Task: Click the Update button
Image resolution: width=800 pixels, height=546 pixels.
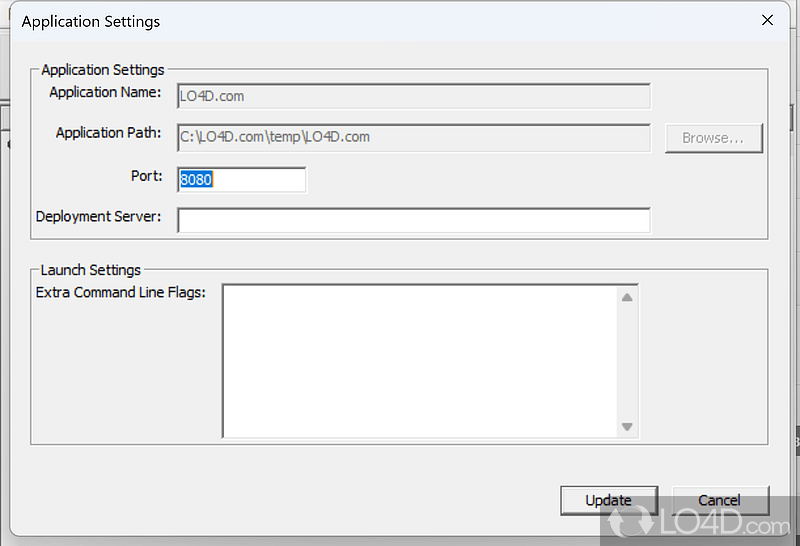Action: point(609,500)
